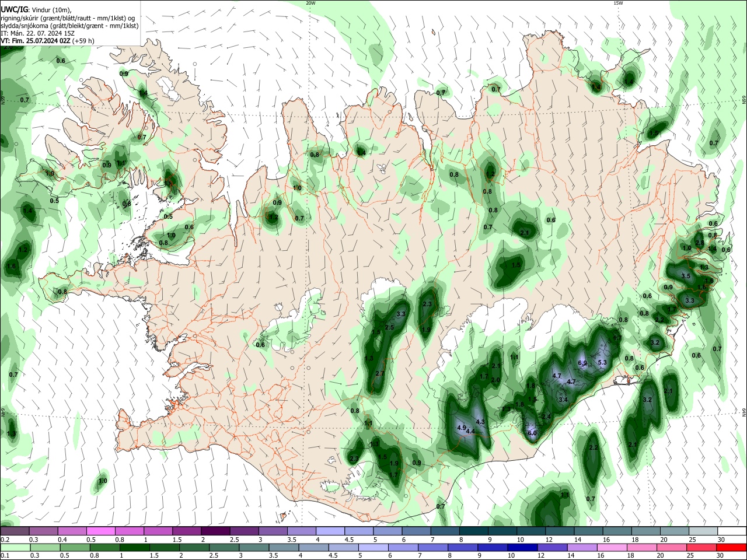Select the 'slydda/snjókoma' legend description line

pos(70,26)
